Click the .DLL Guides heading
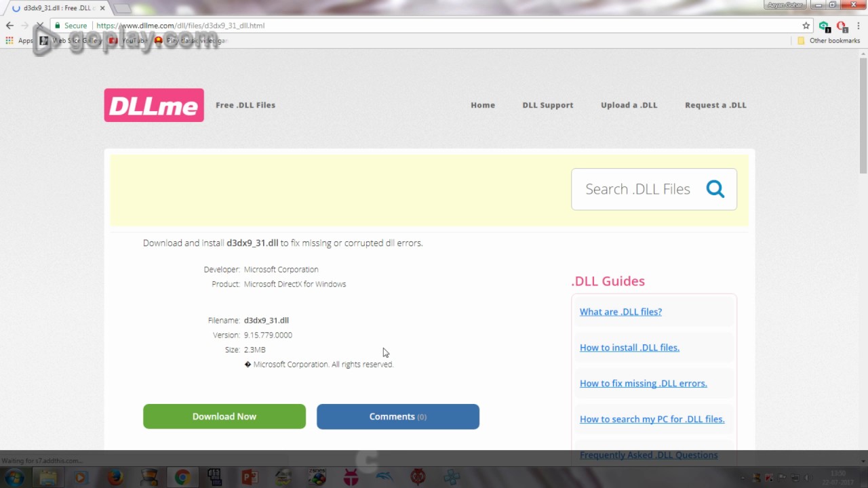Image resolution: width=868 pixels, height=488 pixels. tap(608, 281)
